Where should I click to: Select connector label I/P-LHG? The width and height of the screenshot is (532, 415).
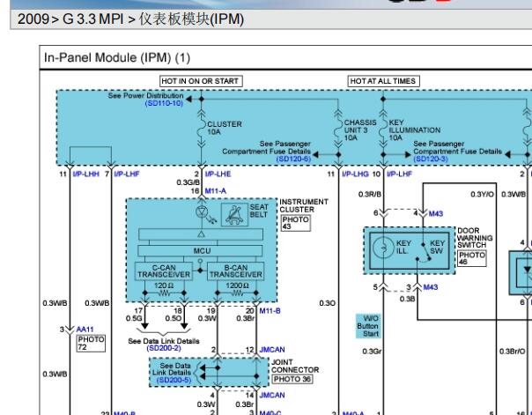coord(355,174)
